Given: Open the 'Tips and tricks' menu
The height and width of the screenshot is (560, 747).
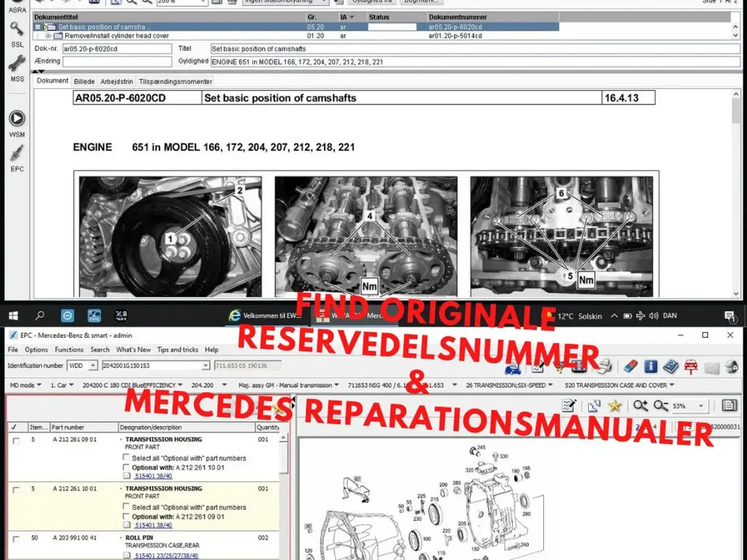Looking at the screenshot, I should coord(177,349).
